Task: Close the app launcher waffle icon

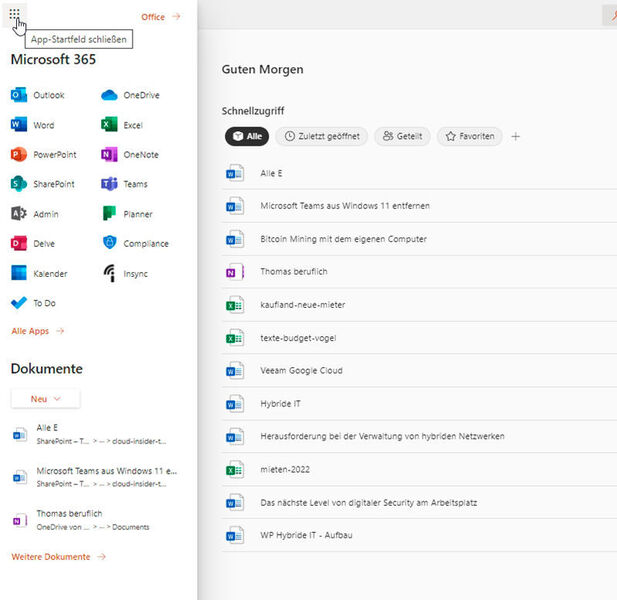Action: coord(14,14)
